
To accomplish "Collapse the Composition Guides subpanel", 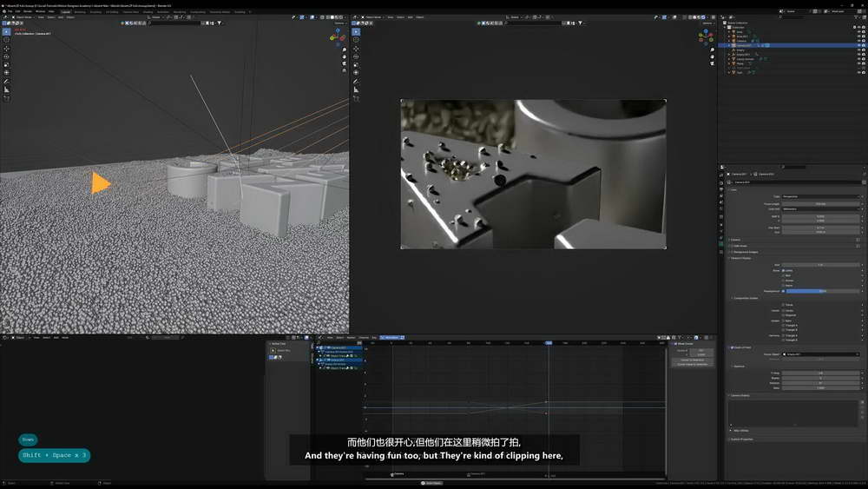I will 745,298.
